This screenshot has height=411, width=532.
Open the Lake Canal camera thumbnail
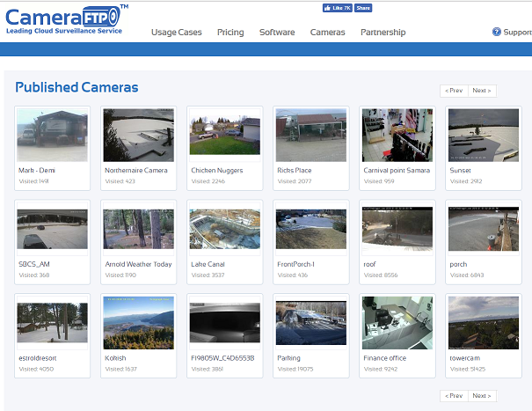224,229
